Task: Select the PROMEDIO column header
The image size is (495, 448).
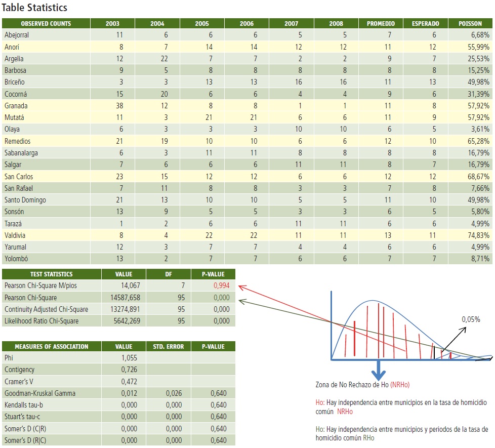Action: coord(381,24)
